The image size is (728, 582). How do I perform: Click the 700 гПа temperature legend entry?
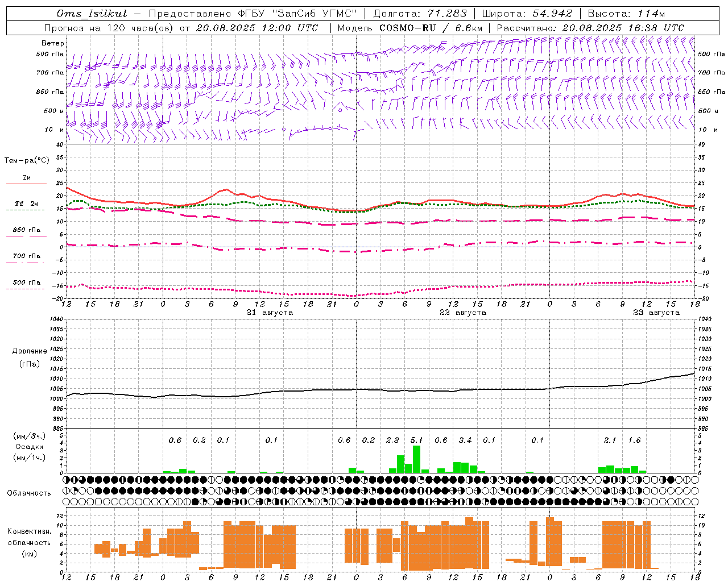click(x=27, y=256)
